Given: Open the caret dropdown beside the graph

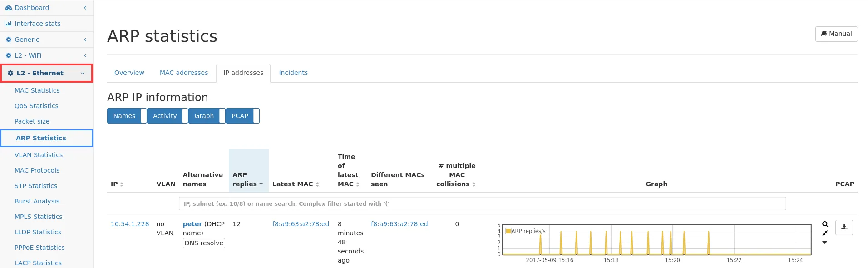Looking at the screenshot, I should 825,243.
